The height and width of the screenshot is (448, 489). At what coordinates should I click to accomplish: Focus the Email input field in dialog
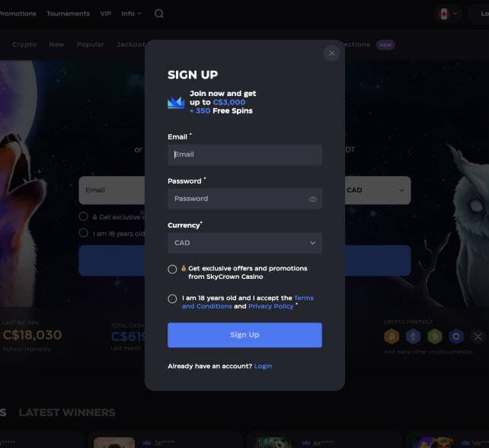coord(244,155)
